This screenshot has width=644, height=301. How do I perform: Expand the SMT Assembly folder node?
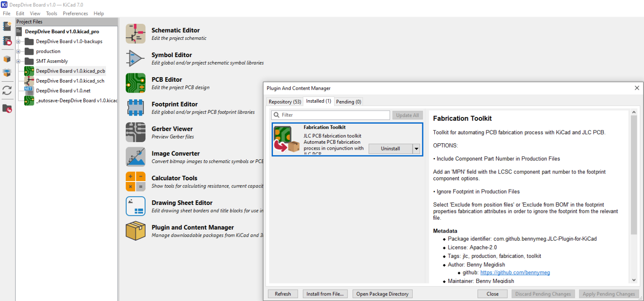tap(18, 61)
